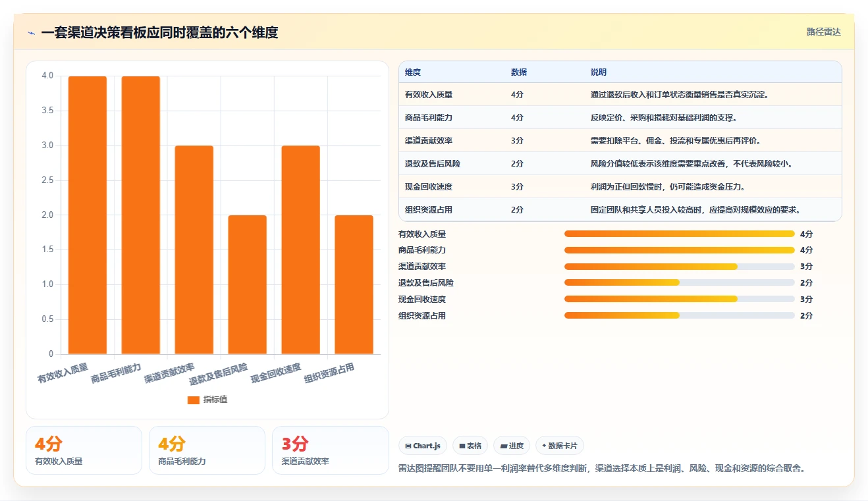This screenshot has height=501, width=868.
Task: Click the 组织资源占用 progress bar
Action: click(680, 316)
